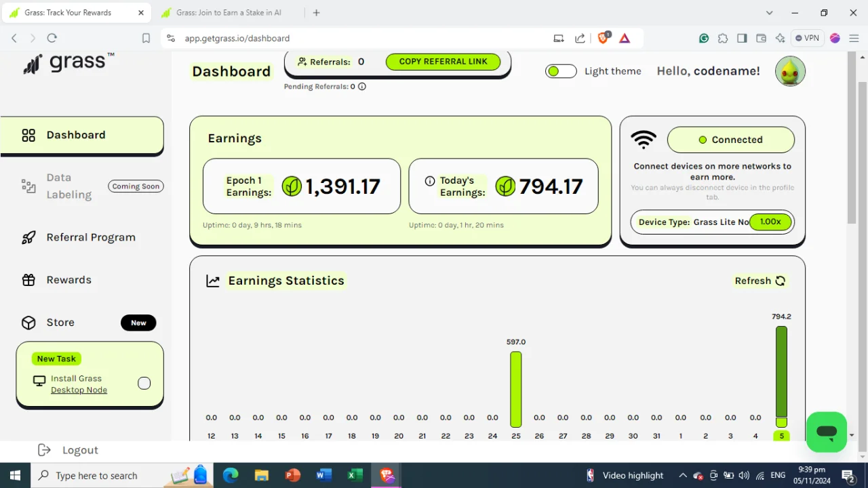This screenshot has width=868, height=488.
Task: Click the taskbar search box
Action: click(121, 476)
